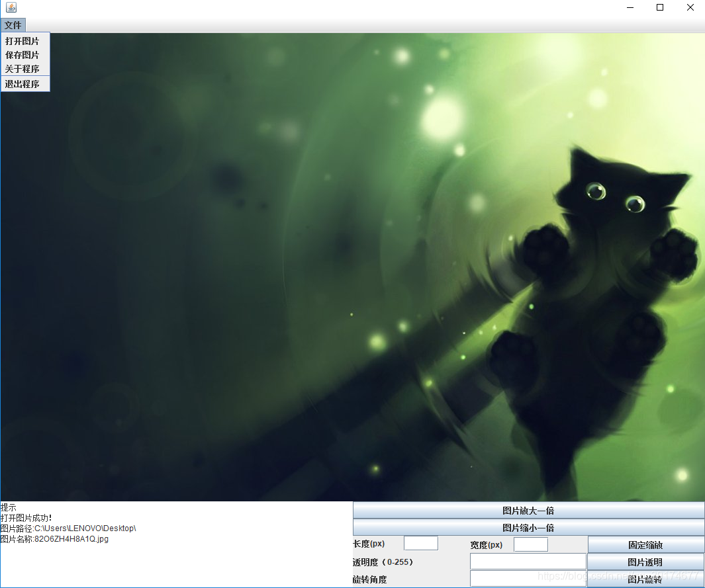The image size is (705, 588).
Task: Click the 图片透明 button
Action: [x=645, y=562]
